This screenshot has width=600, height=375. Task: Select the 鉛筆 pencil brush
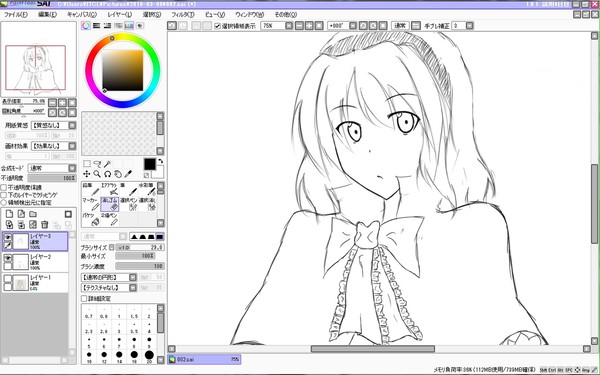point(91,189)
